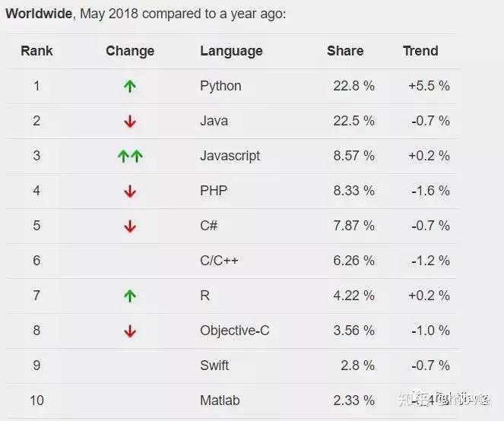The height and width of the screenshot is (421, 504).
Task: Click the green up arrow beside Python
Action: click(130, 87)
